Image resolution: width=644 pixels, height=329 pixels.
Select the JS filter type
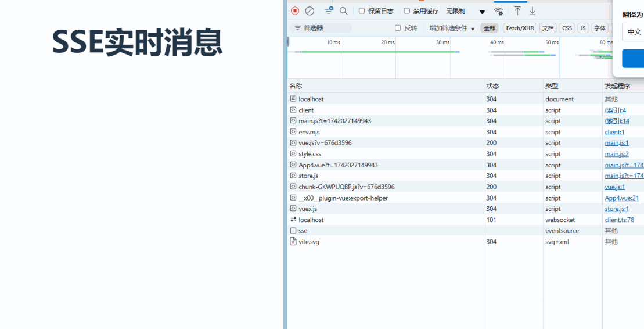(x=583, y=28)
